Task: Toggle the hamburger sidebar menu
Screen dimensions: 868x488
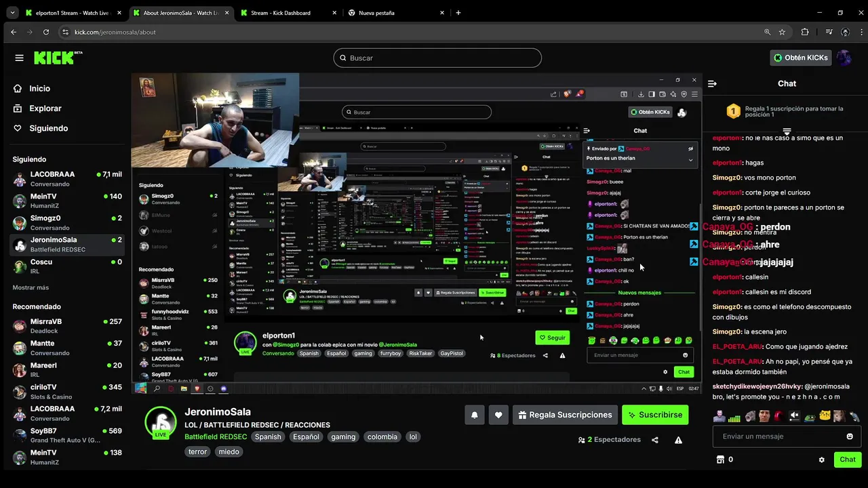Action: (19, 58)
